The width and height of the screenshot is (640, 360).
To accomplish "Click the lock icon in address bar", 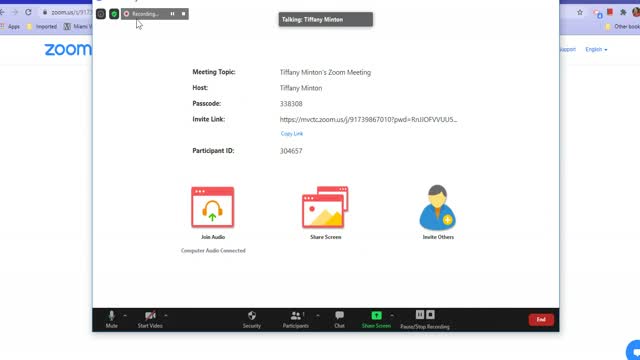I will point(45,13).
